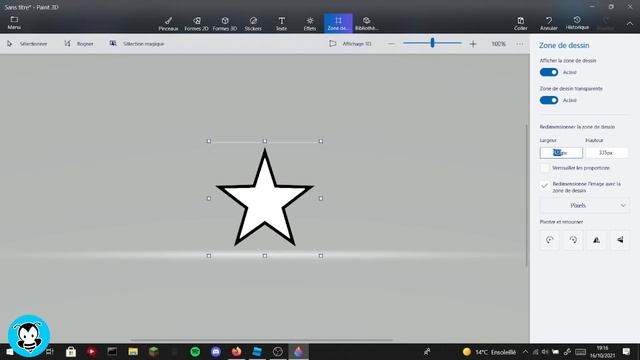Click the Paint 3D taskbar icon
640x360 pixels.
coord(298,351)
